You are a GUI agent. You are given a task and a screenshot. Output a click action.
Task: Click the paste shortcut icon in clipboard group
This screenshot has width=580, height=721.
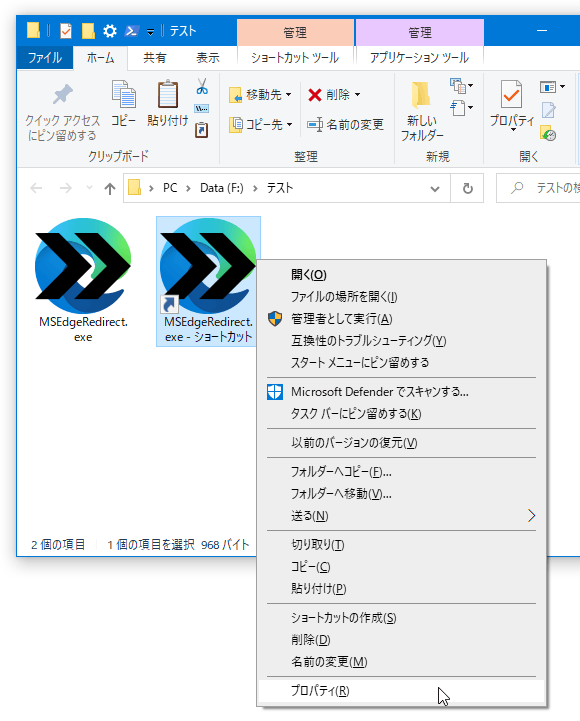pyautogui.click(x=201, y=130)
